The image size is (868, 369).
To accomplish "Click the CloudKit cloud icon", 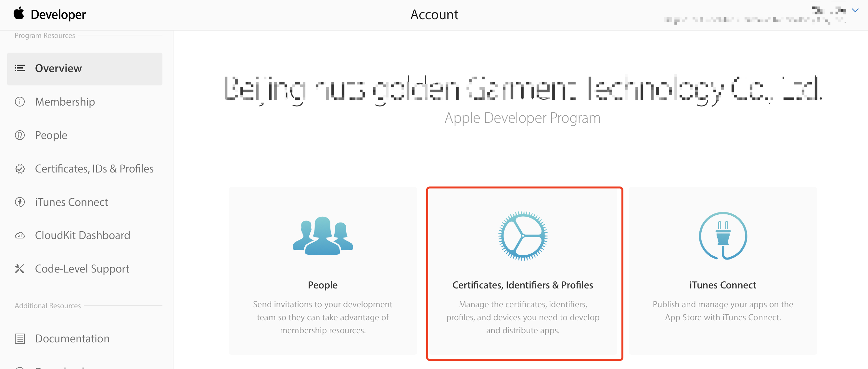I will tap(20, 235).
